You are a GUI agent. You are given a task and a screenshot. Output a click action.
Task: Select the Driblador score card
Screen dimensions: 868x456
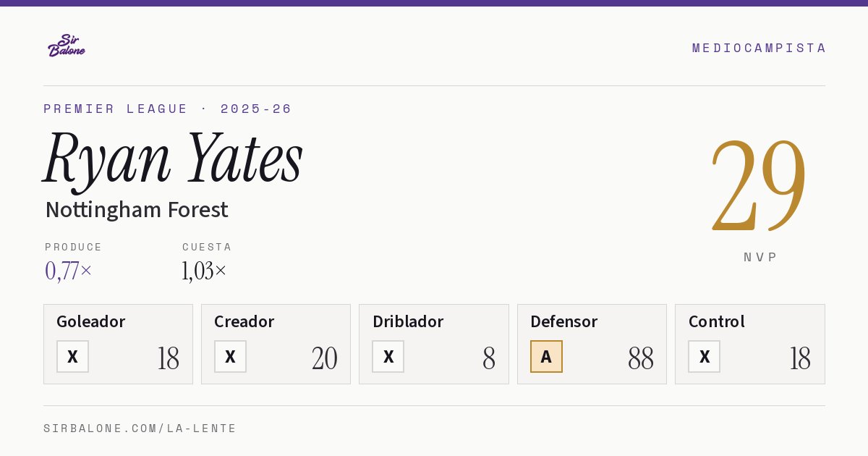(434, 344)
